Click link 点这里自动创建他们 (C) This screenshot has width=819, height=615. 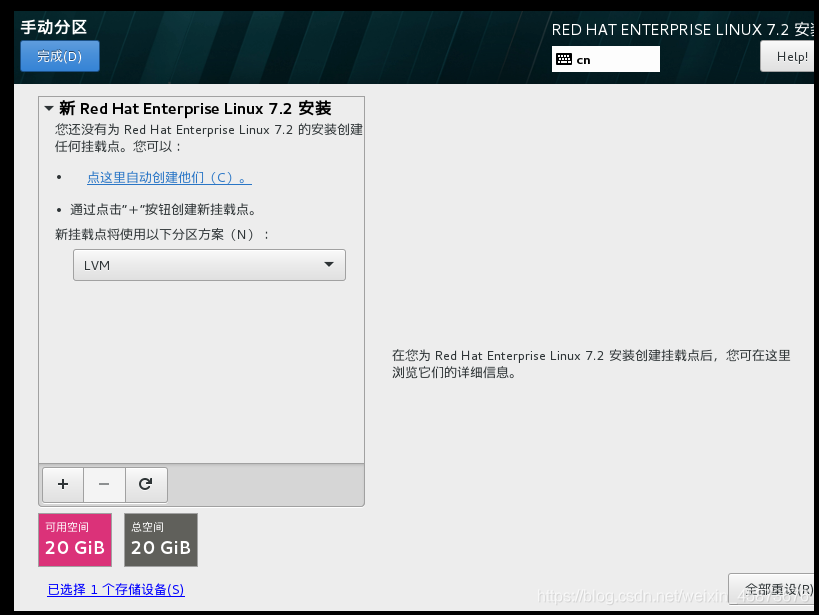(169, 178)
